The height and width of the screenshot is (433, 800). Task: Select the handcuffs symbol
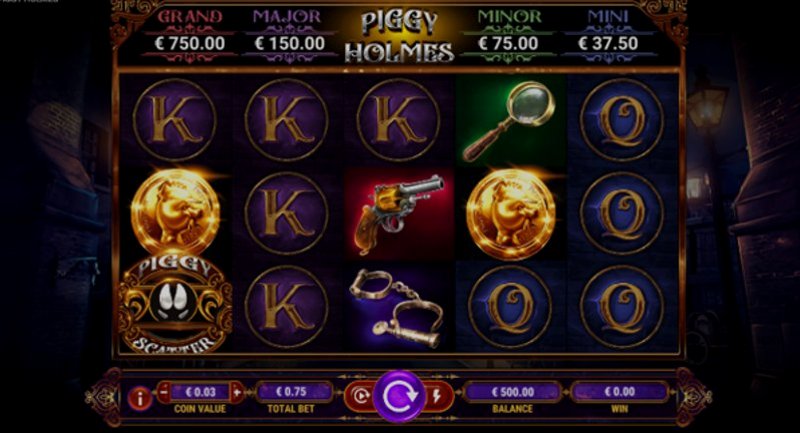[398, 307]
